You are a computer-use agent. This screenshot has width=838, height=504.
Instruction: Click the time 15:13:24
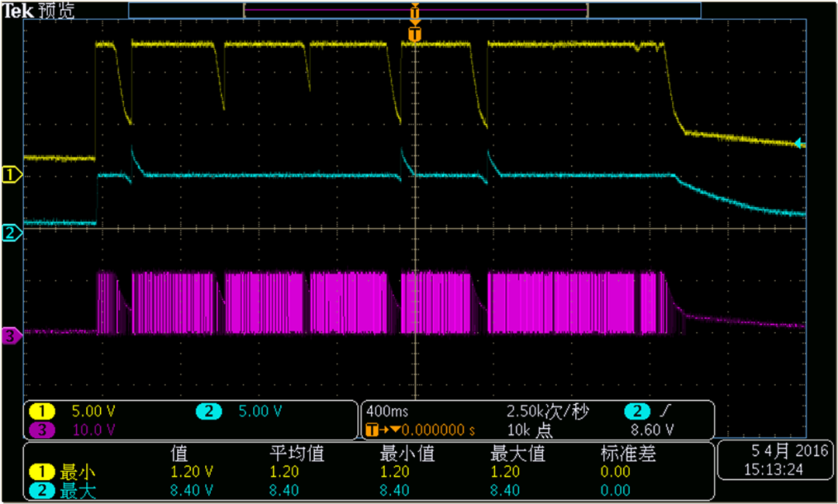point(774,470)
